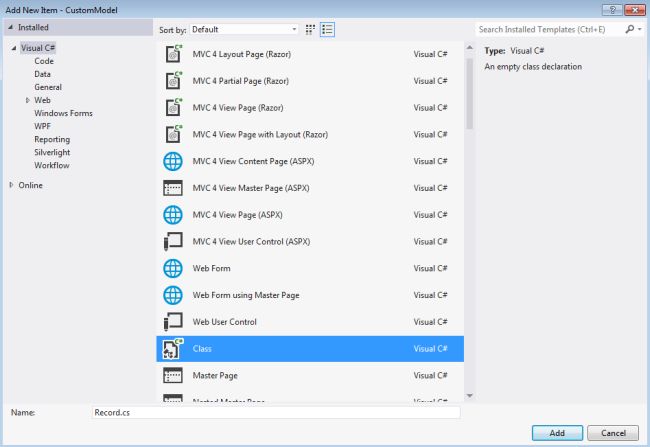Click the MVC 4 Layout Page (Razor) icon

point(173,54)
